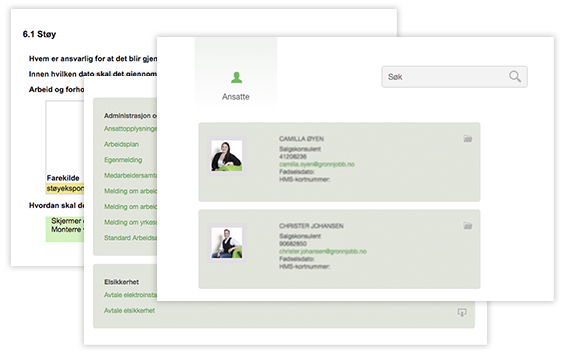Click the magnifying glass search icon
Image resolution: width=563 pixels, height=362 pixels.
515,76
